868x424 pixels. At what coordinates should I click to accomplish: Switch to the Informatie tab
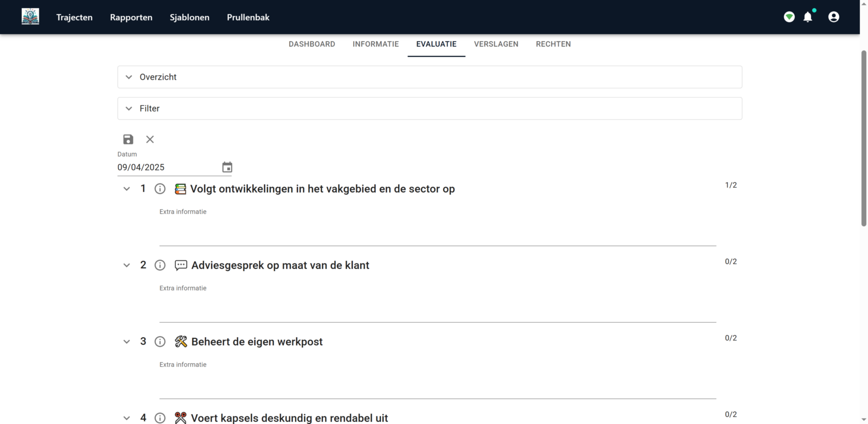375,44
